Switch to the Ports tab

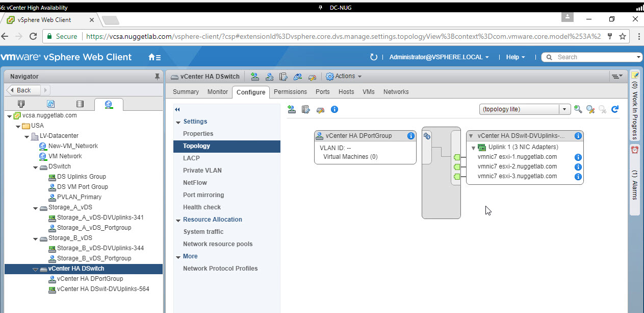pyautogui.click(x=322, y=92)
